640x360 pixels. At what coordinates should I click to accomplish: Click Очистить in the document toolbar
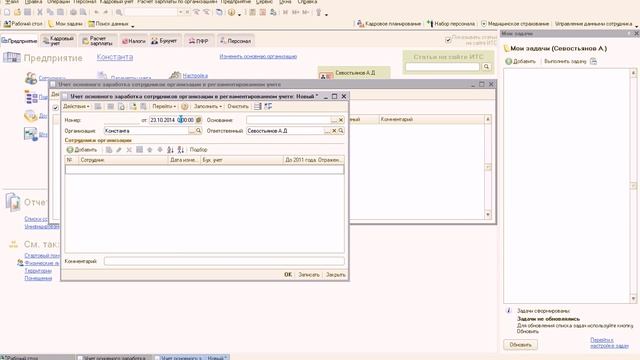coord(238,107)
